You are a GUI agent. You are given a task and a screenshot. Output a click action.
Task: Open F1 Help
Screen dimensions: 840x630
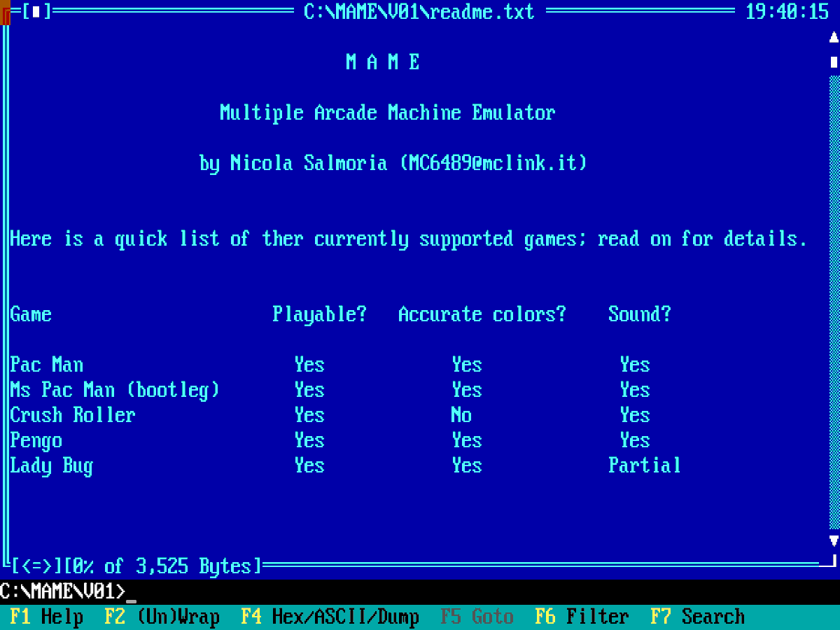point(47,617)
